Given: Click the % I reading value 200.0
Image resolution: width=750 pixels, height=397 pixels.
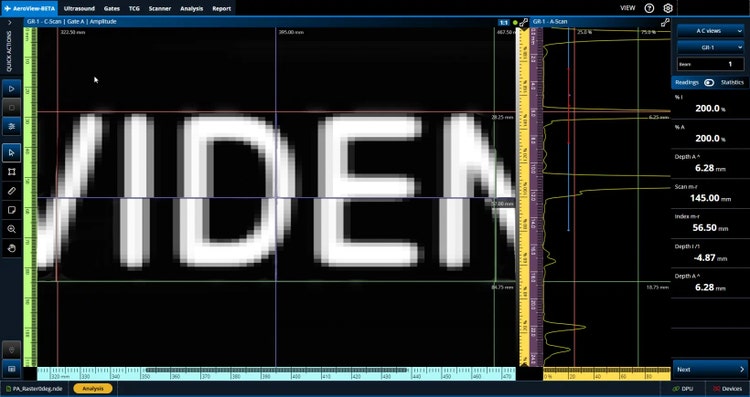Looking at the screenshot, I should (710, 109).
